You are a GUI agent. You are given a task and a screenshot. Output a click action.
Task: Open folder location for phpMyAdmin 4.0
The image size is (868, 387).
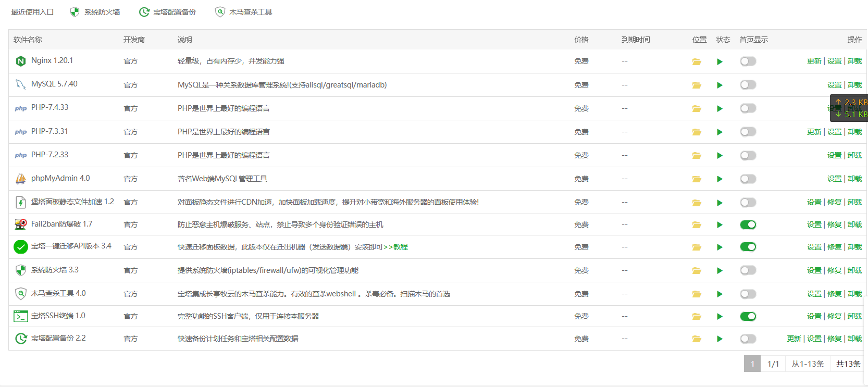[696, 179]
